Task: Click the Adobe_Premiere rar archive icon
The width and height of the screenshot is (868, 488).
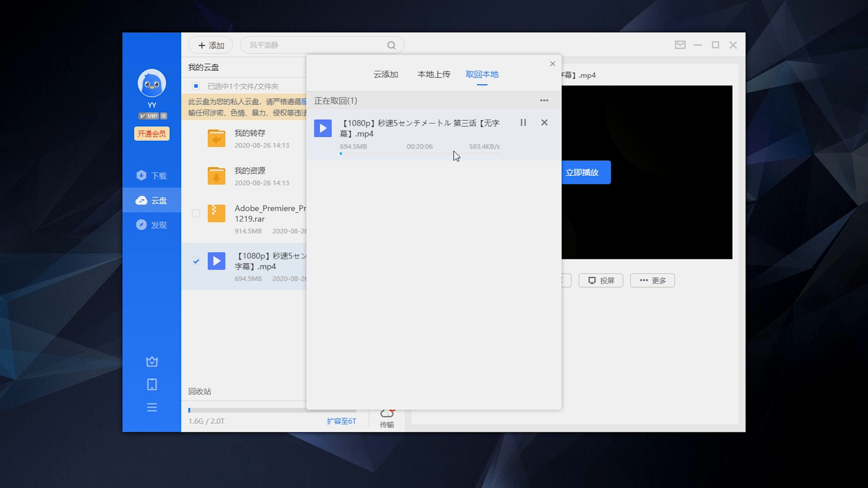Action: click(217, 213)
